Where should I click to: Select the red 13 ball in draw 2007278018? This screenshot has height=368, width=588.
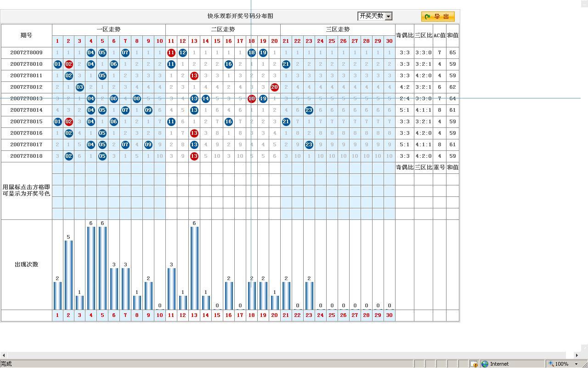click(x=194, y=156)
